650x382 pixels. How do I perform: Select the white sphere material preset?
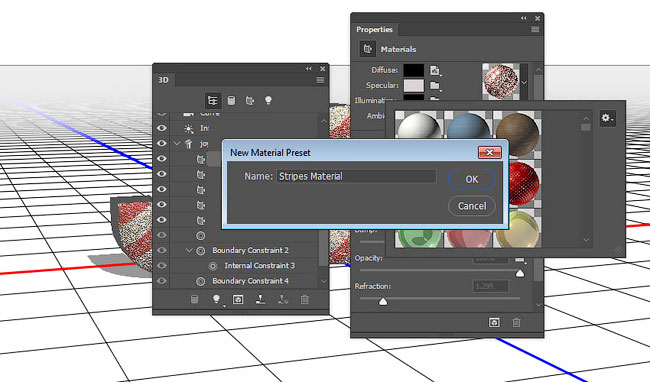click(419, 125)
